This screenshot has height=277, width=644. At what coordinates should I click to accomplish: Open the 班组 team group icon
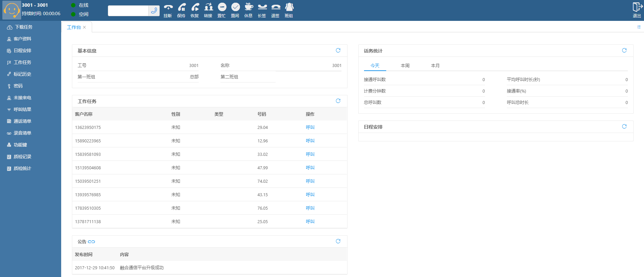(x=289, y=7)
